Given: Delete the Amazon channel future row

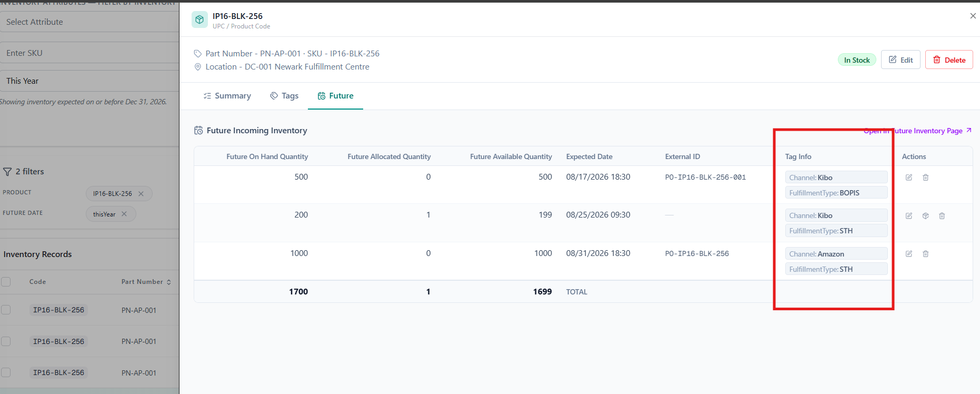Looking at the screenshot, I should [x=926, y=254].
